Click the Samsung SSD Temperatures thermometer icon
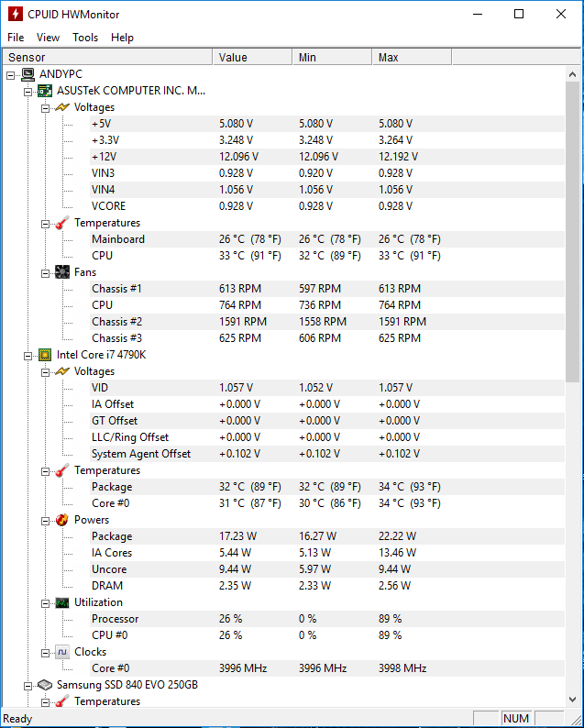 click(x=62, y=701)
